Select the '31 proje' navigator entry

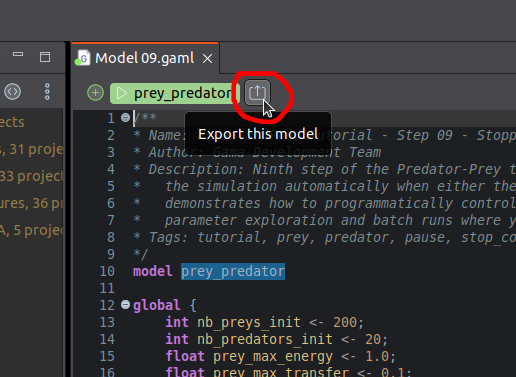pos(31,149)
